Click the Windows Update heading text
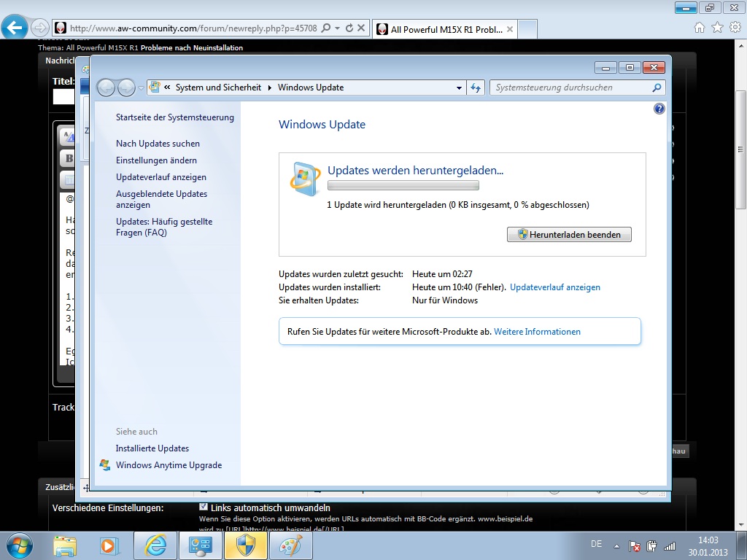Screen dimensions: 747x560 click(322, 124)
